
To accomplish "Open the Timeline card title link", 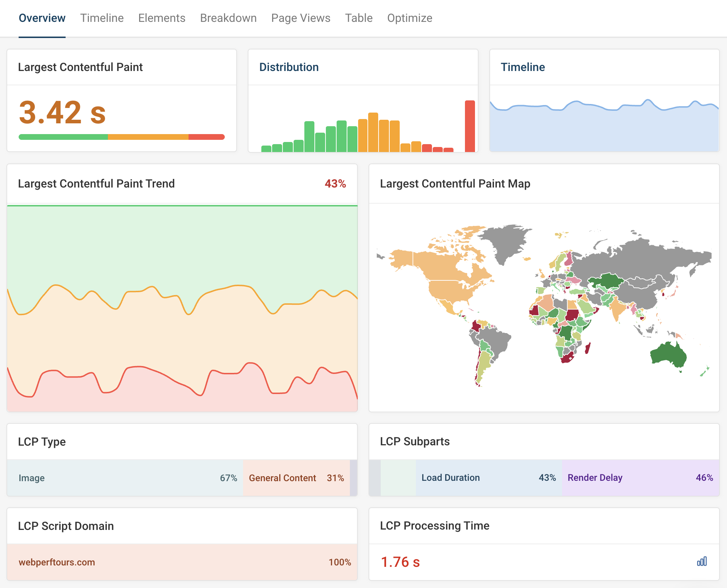I will [x=522, y=67].
